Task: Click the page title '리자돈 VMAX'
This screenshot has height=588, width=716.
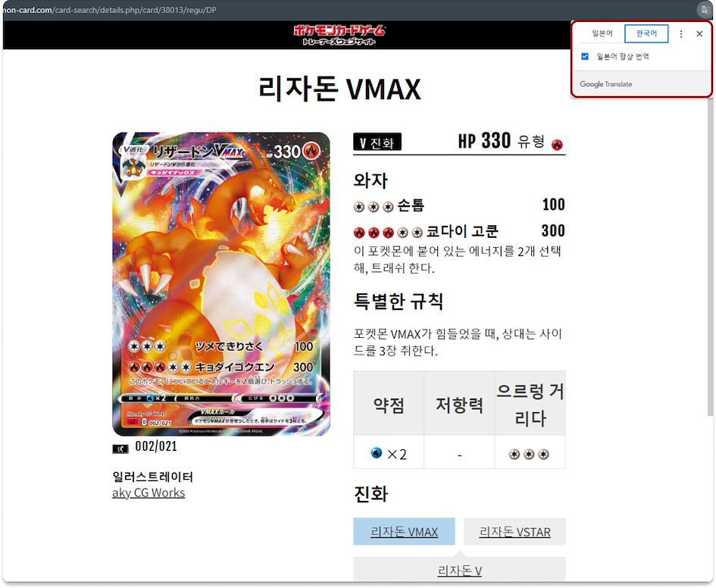Action: [339, 89]
